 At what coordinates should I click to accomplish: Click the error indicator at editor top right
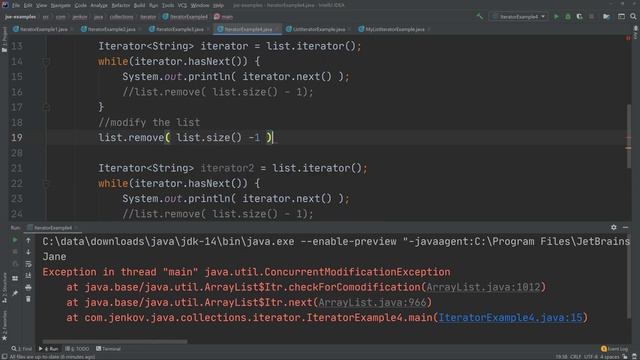coord(628,38)
